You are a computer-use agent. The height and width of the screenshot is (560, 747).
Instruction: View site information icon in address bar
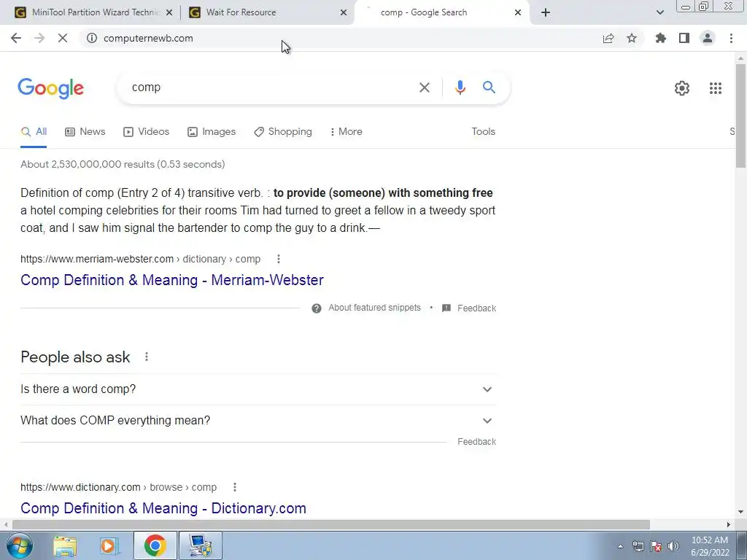(x=92, y=38)
